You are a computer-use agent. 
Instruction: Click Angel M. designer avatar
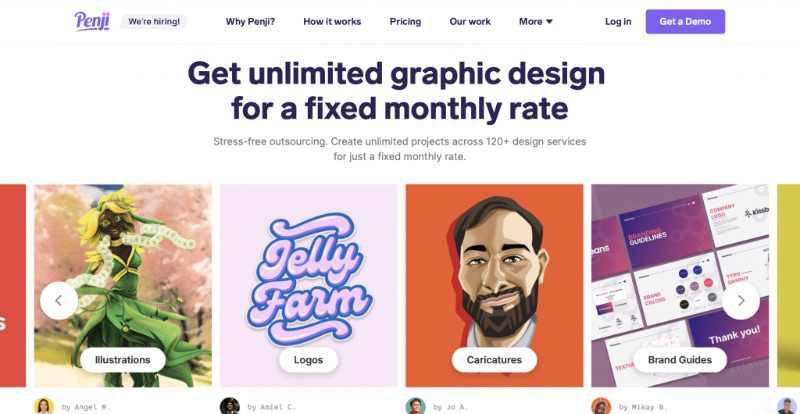click(44, 406)
